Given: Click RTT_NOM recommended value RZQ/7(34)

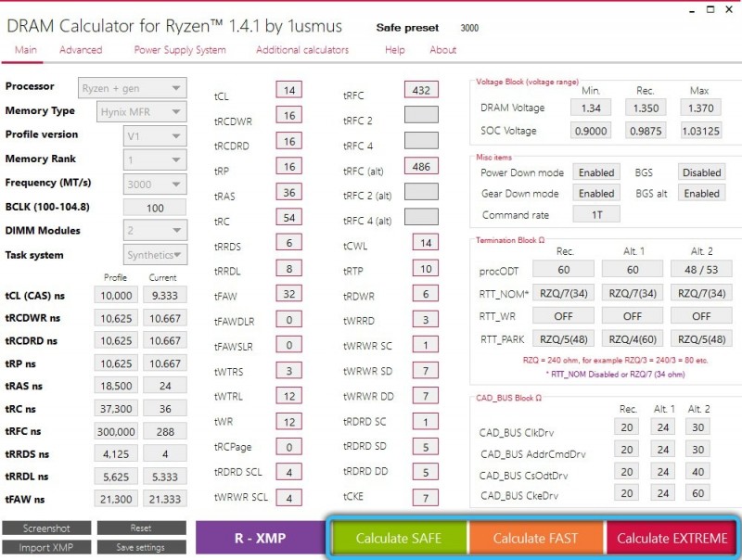Looking at the screenshot, I should pyautogui.click(x=563, y=293).
